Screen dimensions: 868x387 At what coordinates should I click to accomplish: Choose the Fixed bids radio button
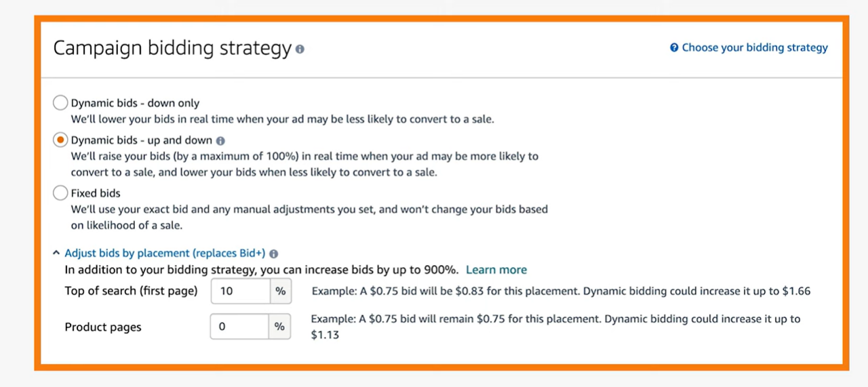60,193
